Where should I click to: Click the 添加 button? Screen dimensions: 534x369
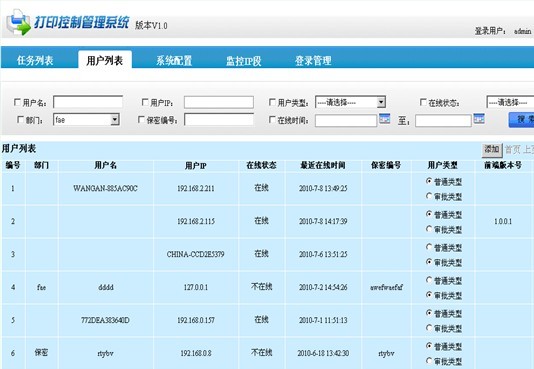[492, 150]
